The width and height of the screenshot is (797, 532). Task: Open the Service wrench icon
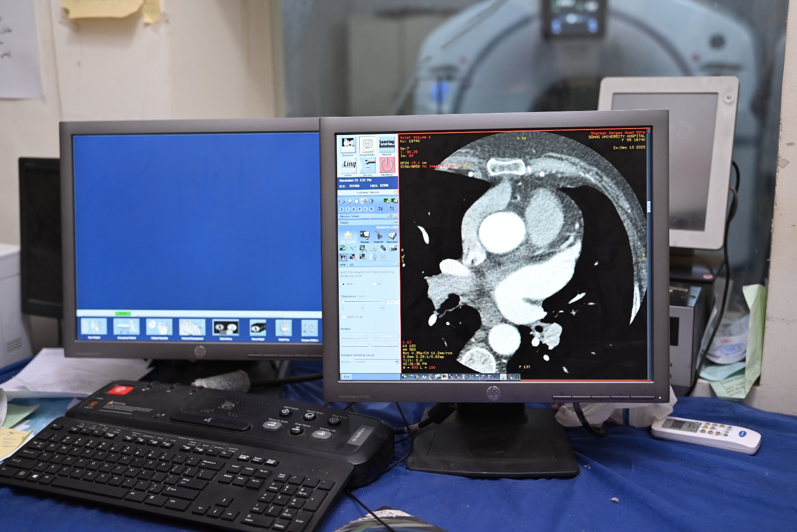point(368,165)
